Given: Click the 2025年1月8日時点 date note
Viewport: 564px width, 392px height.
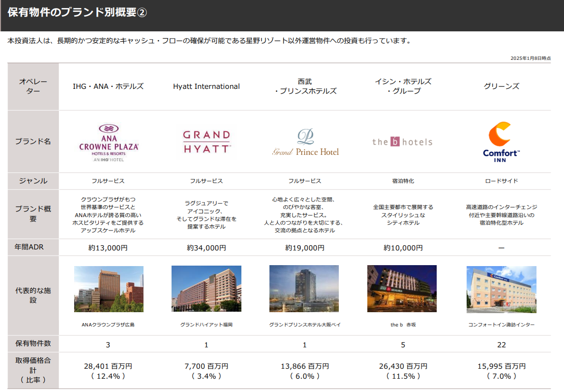Looking at the screenshot, I should click(x=531, y=58).
